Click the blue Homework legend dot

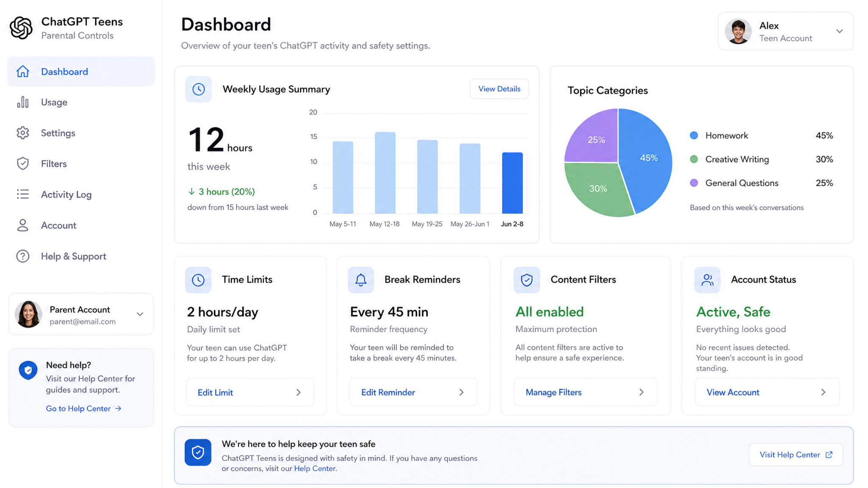[x=694, y=136]
